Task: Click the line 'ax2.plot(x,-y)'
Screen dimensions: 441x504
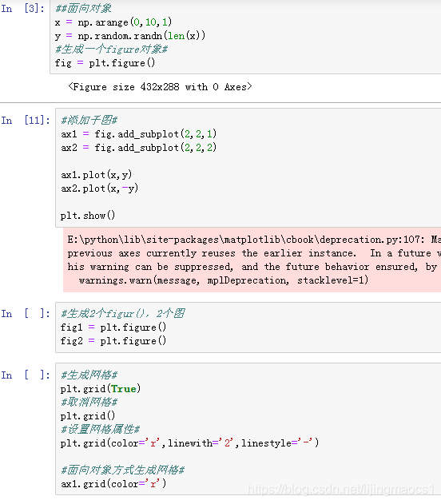Action: tap(100, 189)
